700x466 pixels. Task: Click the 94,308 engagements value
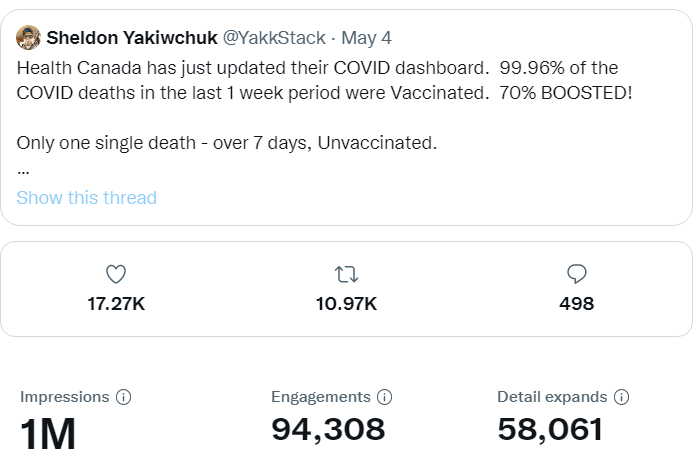tap(328, 430)
